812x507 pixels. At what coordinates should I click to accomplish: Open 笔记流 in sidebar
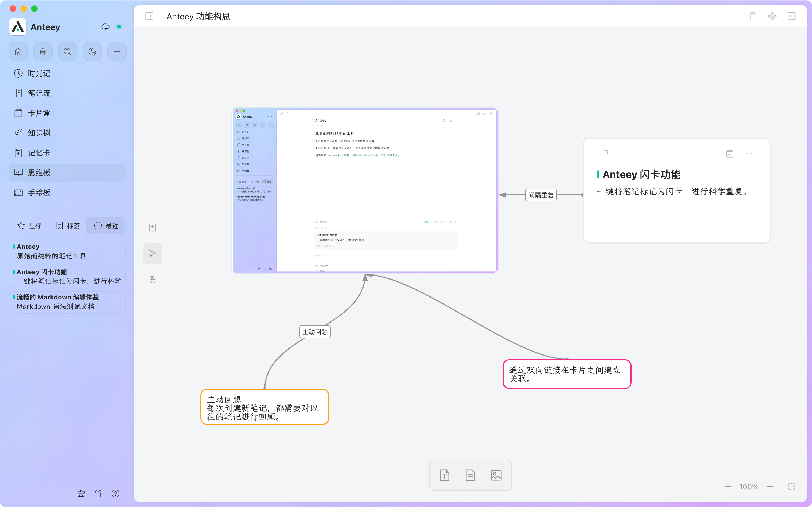point(67,93)
